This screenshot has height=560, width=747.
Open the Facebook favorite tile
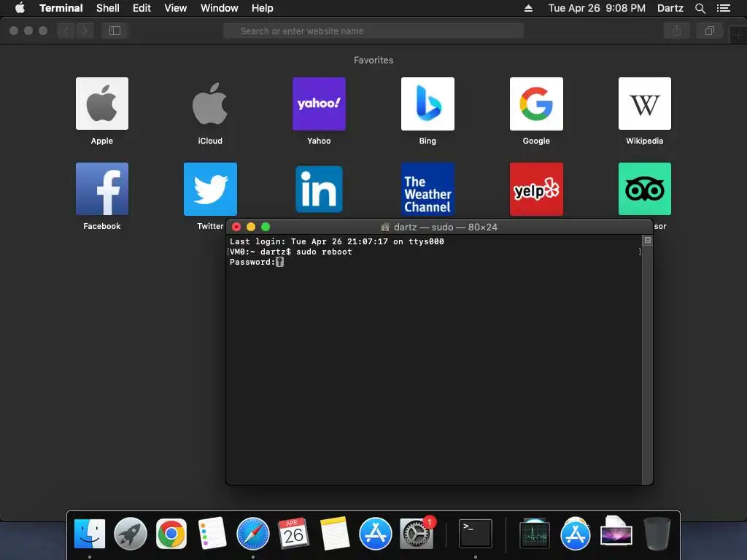tap(102, 189)
